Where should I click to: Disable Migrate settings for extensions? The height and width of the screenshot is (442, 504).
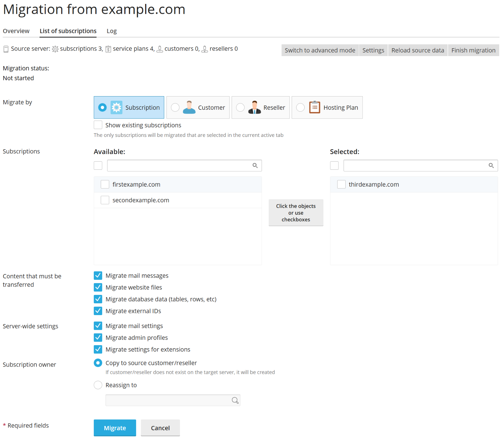click(x=98, y=349)
